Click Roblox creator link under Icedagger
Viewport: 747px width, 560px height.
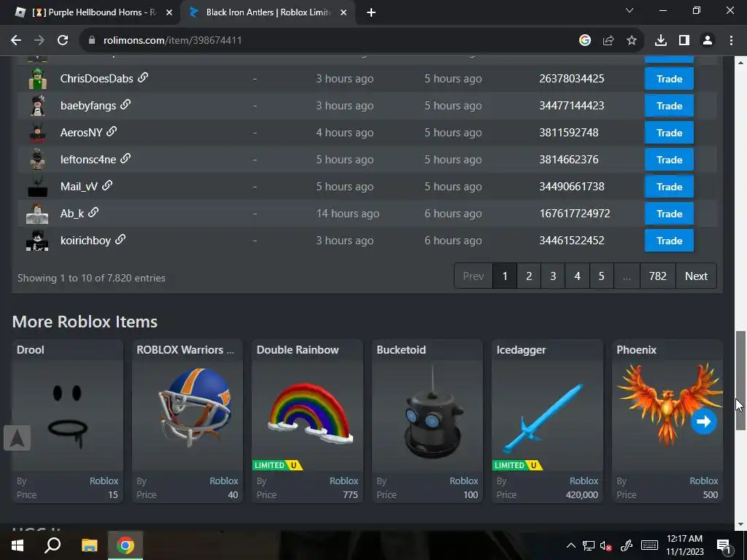click(584, 481)
